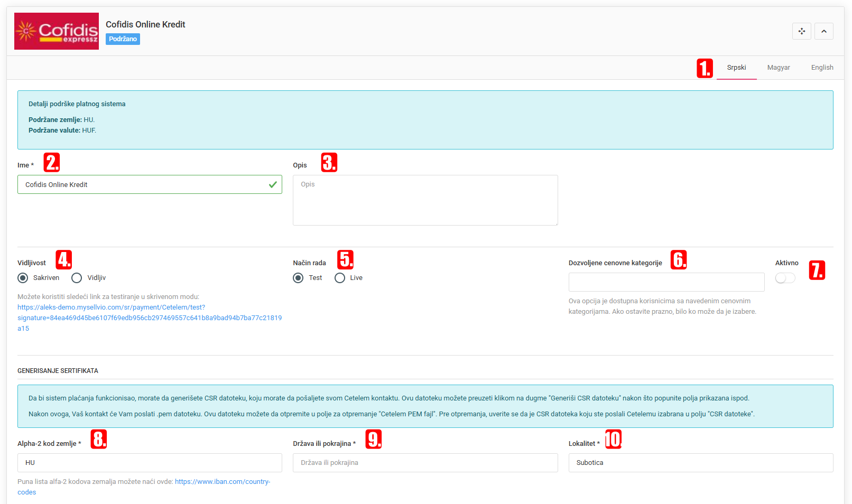
Task: Click the Podržano status badge
Action: click(123, 39)
